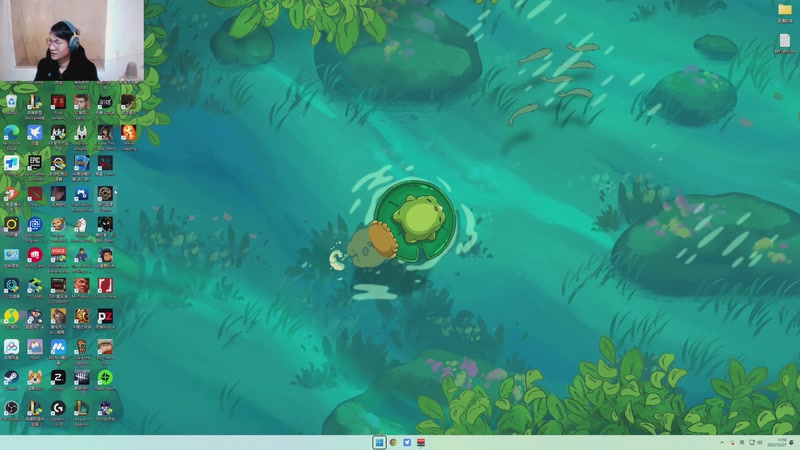Select the UU accelerator shortcut
Screen dimensions: 800x450
(11, 286)
